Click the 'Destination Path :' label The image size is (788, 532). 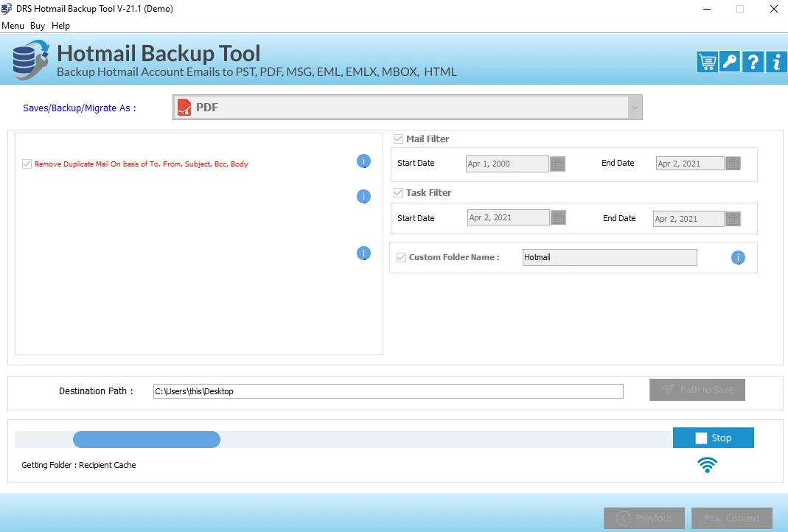(x=96, y=391)
